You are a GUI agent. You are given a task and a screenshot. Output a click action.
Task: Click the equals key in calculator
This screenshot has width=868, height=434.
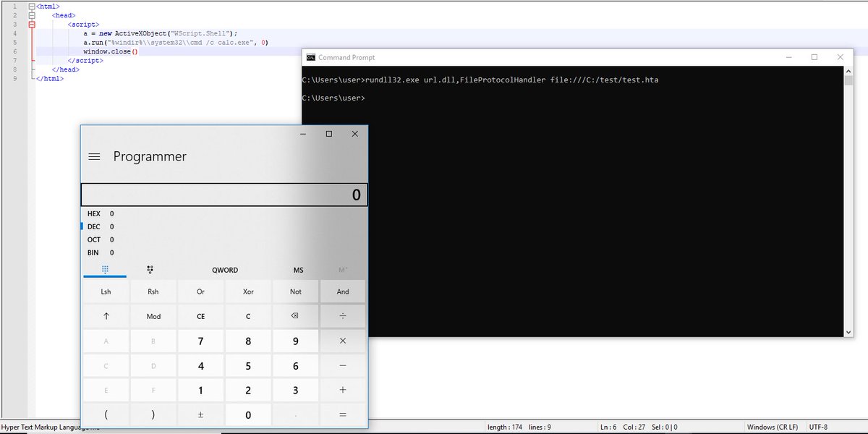pyautogui.click(x=343, y=415)
